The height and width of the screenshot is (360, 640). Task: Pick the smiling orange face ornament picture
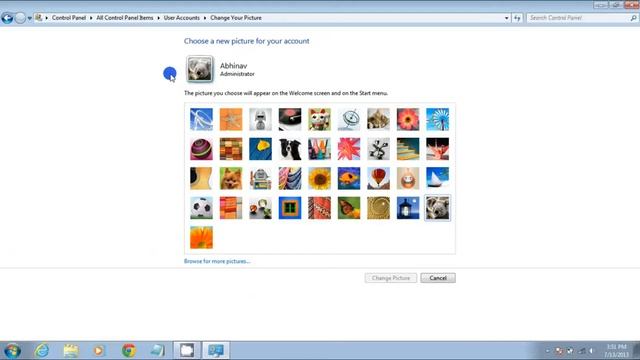point(408,178)
